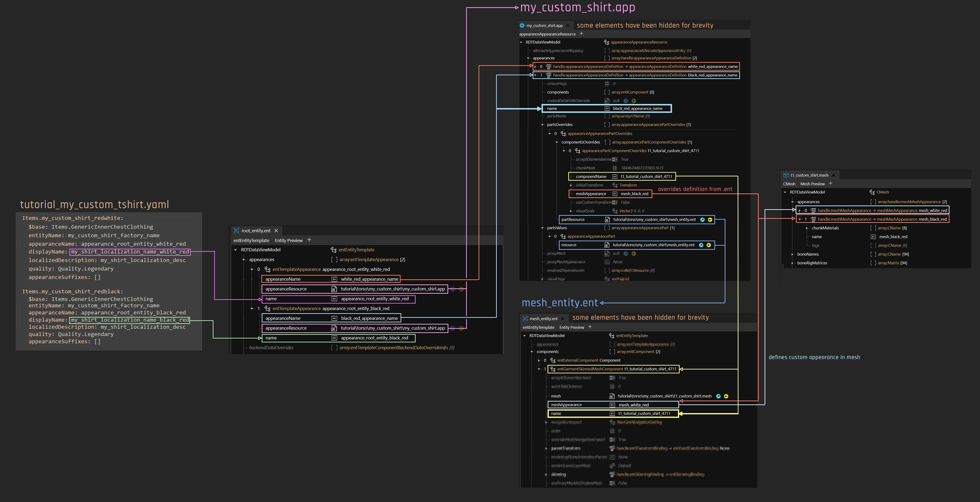Toggle useCustomTransform False boolean value

tap(625, 202)
